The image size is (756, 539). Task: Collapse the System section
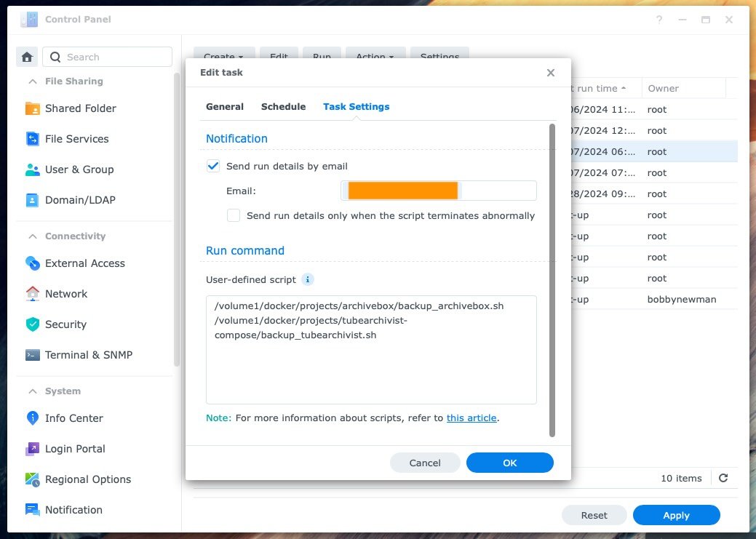tap(33, 391)
